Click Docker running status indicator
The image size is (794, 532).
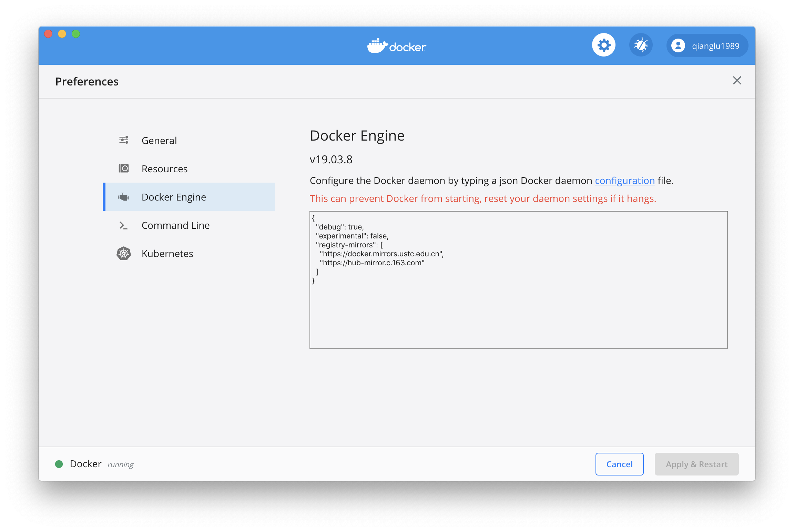[59, 464]
